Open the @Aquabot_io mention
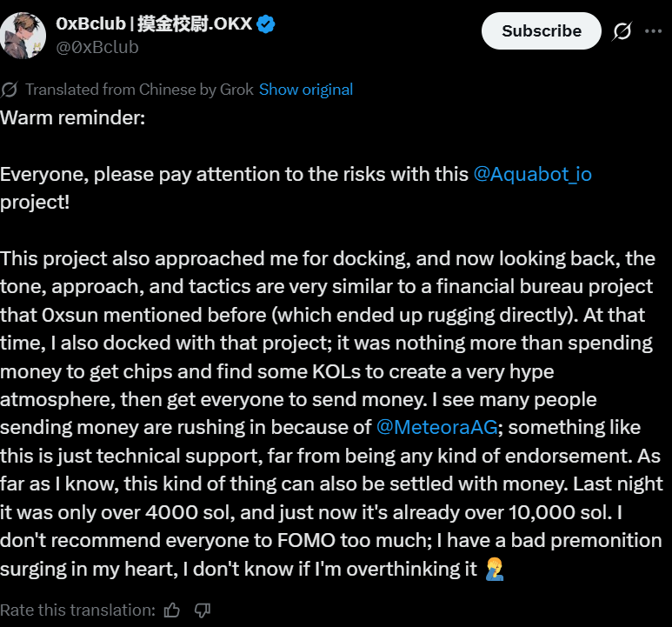 tap(533, 175)
